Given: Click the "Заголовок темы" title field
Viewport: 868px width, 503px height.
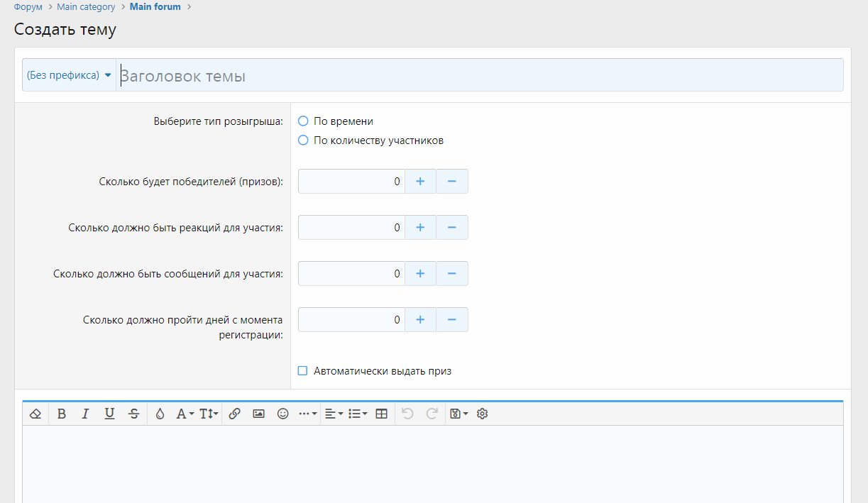Looking at the screenshot, I should 479,76.
